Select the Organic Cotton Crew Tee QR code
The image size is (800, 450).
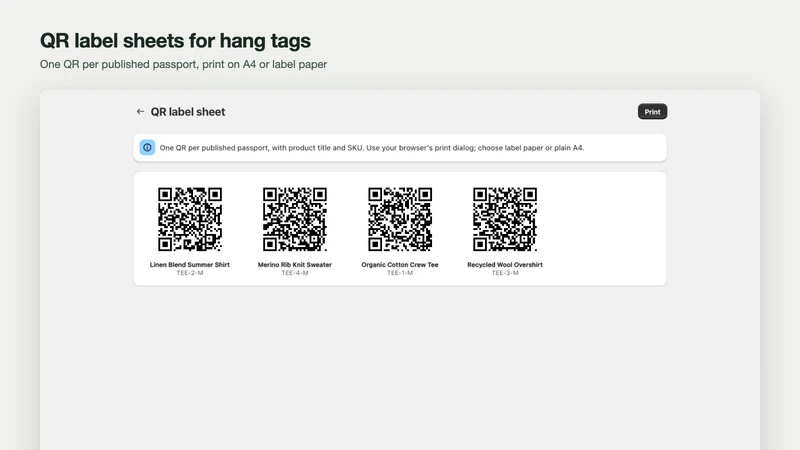(400, 219)
